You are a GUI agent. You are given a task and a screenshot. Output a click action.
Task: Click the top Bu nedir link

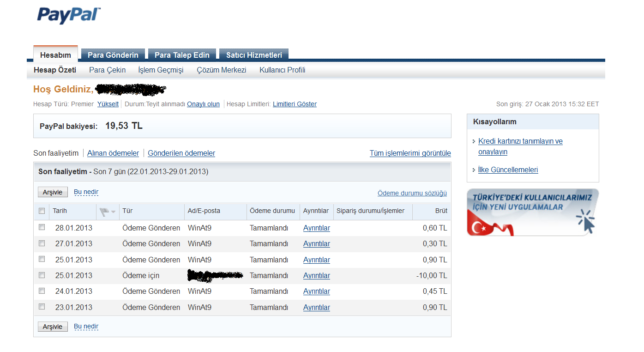86,192
